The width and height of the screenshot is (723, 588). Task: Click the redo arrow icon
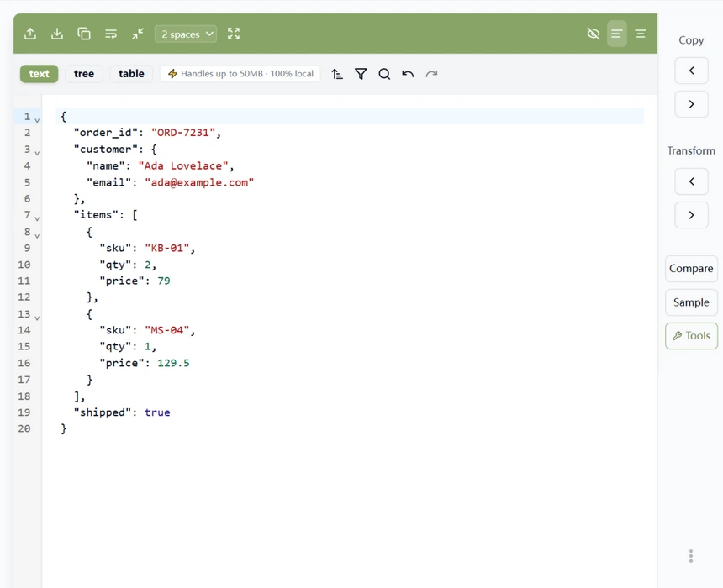[431, 74]
